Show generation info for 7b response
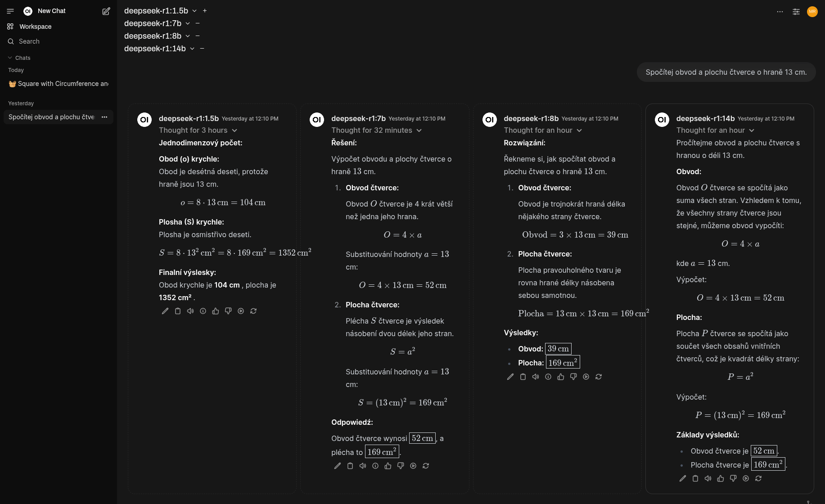The width and height of the screenshot is (825, 504). [x=375, y=466]
